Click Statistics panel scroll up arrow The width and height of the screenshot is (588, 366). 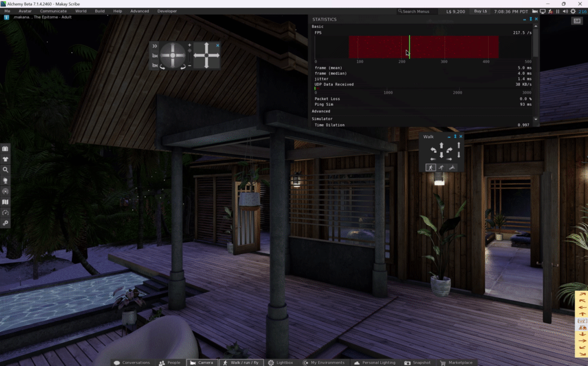click(x=536, y=26)
